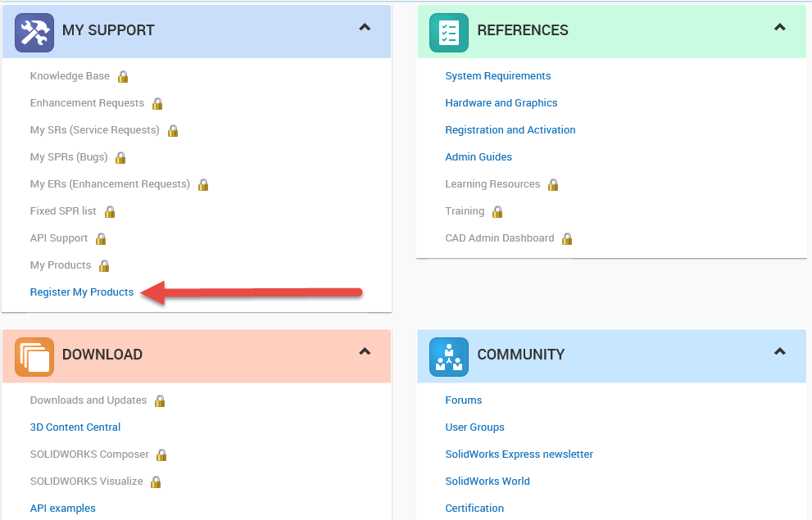This screenshot has width=812, height=520.
Task: Click the Community people icon
Action: (x=449, y=357)
